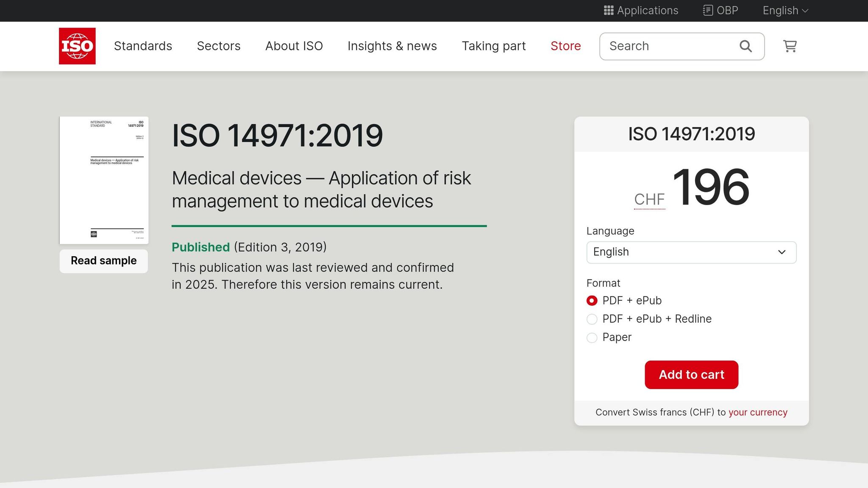Click Add to cart
The width and height of the screenshot is (868, 488).
click(691, 374)
